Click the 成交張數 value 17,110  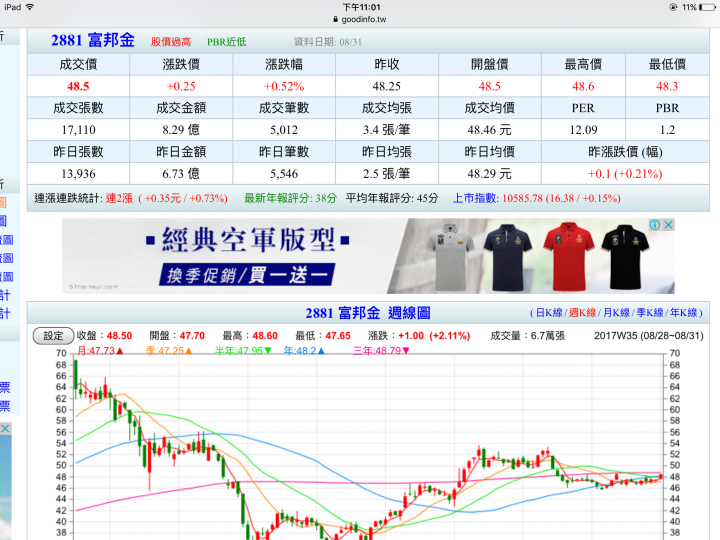click(79, 130)
